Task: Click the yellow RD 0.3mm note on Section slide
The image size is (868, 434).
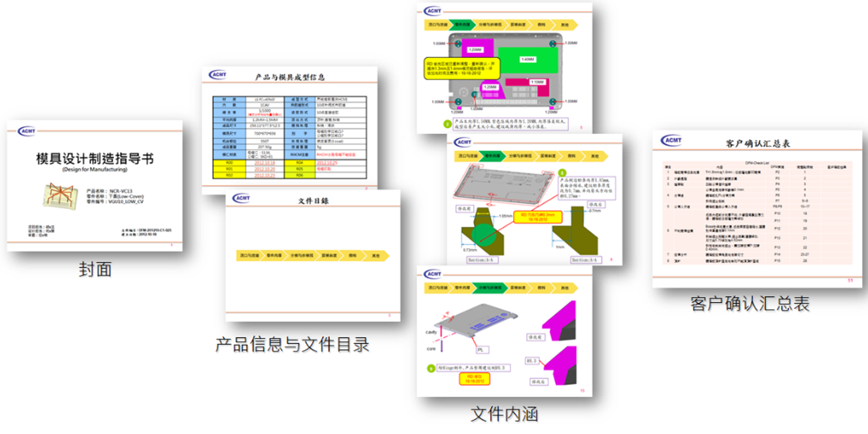Action: [538, 217]
